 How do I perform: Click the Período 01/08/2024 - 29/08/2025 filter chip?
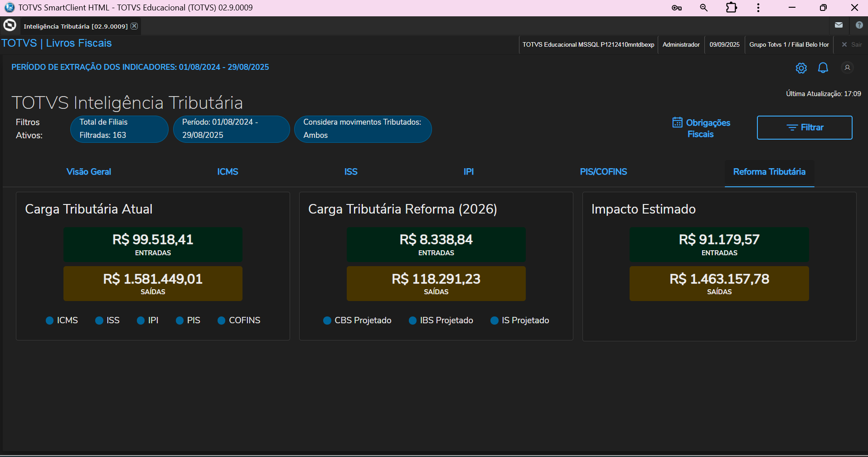(x=231, y=129)
